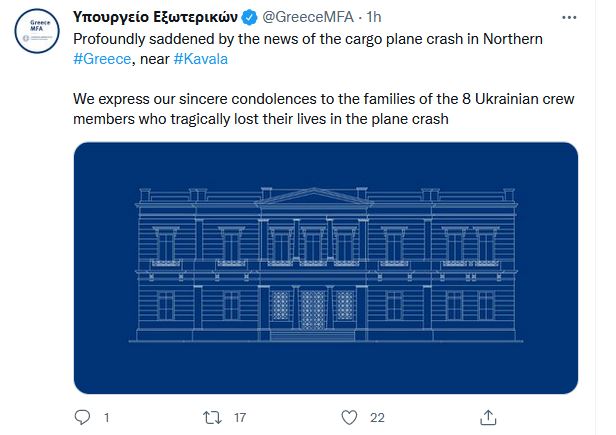The height and width of the screenshot is (435, 616).
Task: Click the reply count showing 1
Action: [105, 415]
